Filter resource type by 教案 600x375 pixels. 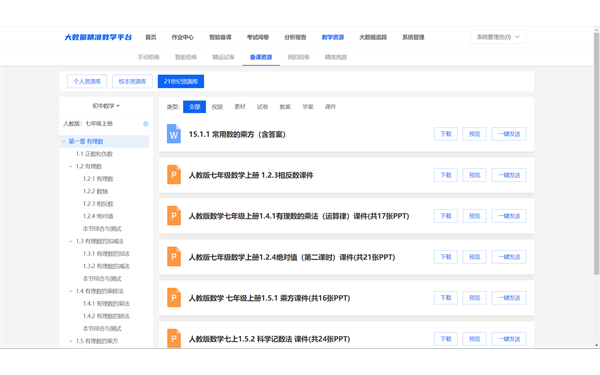[285, 107]
